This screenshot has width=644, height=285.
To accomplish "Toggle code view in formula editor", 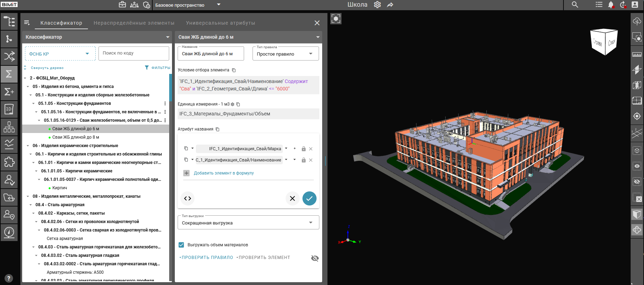I will click(187, 198).
